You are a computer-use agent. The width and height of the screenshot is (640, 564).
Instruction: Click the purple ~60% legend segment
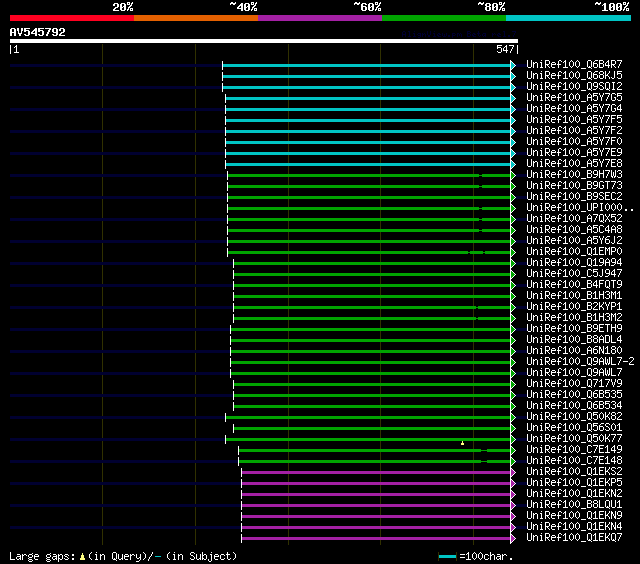320,18
